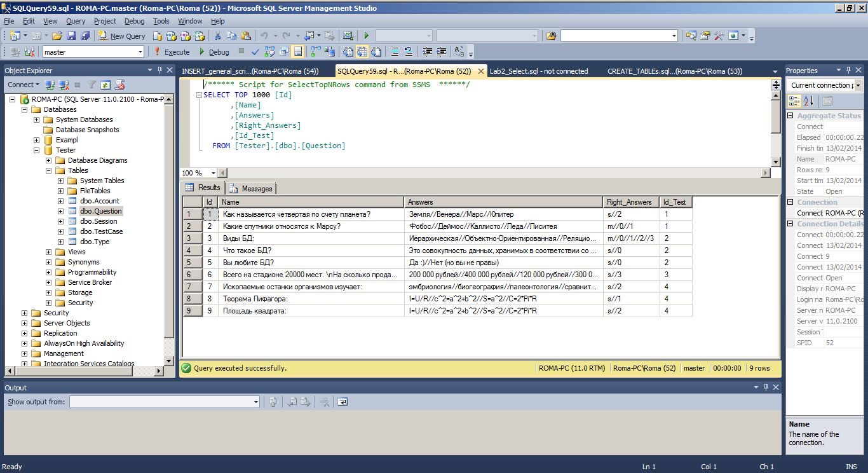Click the Change Connection icon
This screenshot has height=473, width=868.
click(x=29, y=51)
